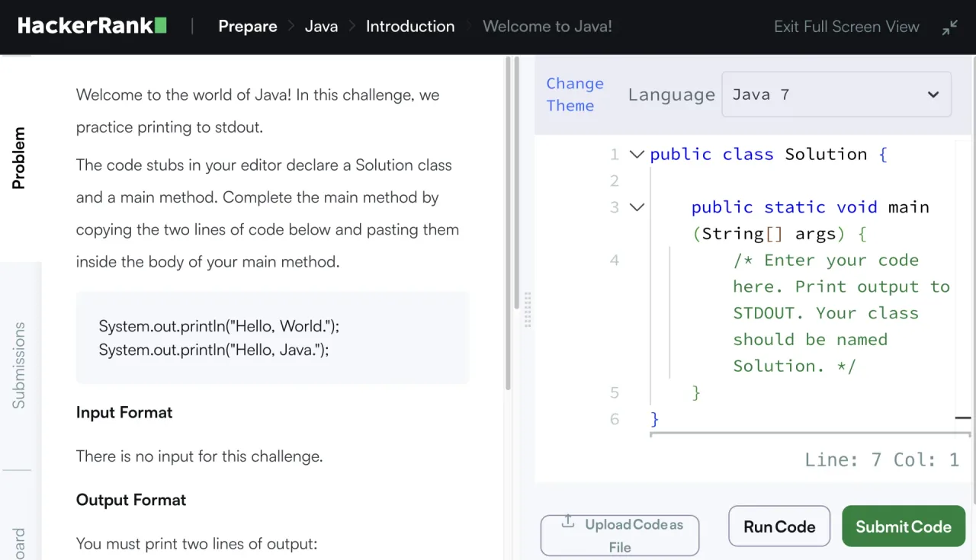Click the Welcome to Java! breadcrumb

(547, 27)
